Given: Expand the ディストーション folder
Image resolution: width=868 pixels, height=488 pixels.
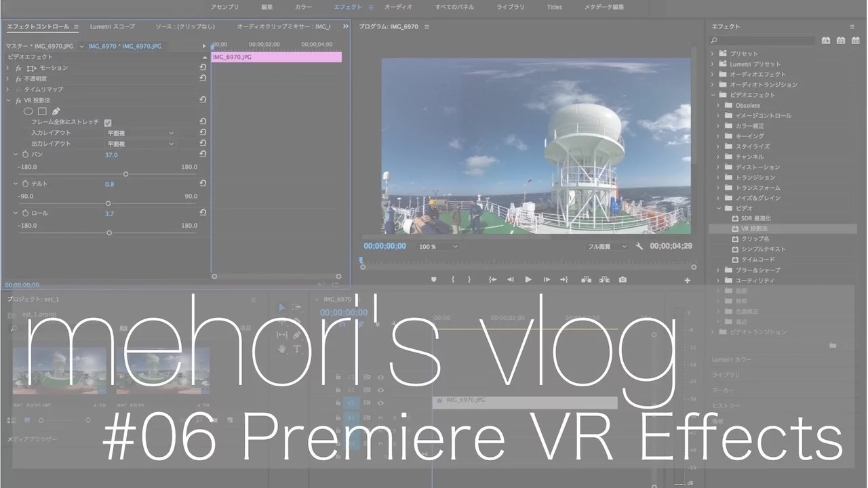Looking at the screenshot, I should (x=718, y=167).
